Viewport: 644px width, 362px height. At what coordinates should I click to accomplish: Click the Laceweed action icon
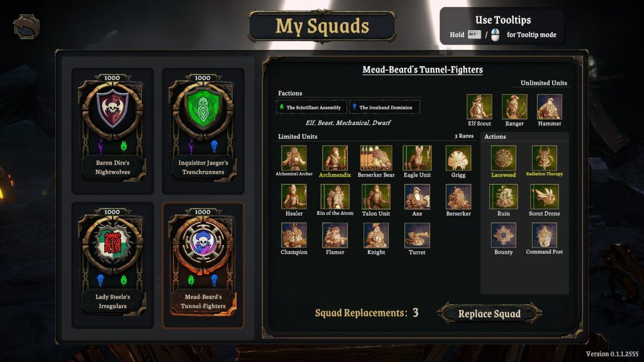503,158
